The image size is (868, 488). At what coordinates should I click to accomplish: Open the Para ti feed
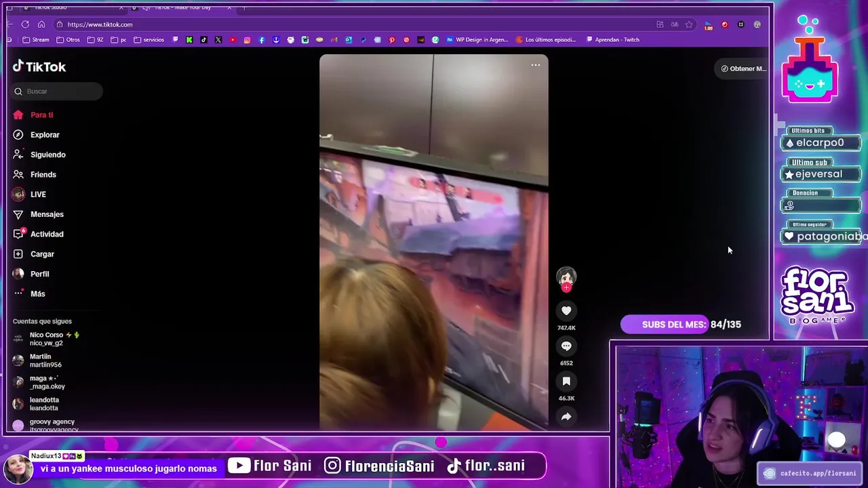point(33,115)
